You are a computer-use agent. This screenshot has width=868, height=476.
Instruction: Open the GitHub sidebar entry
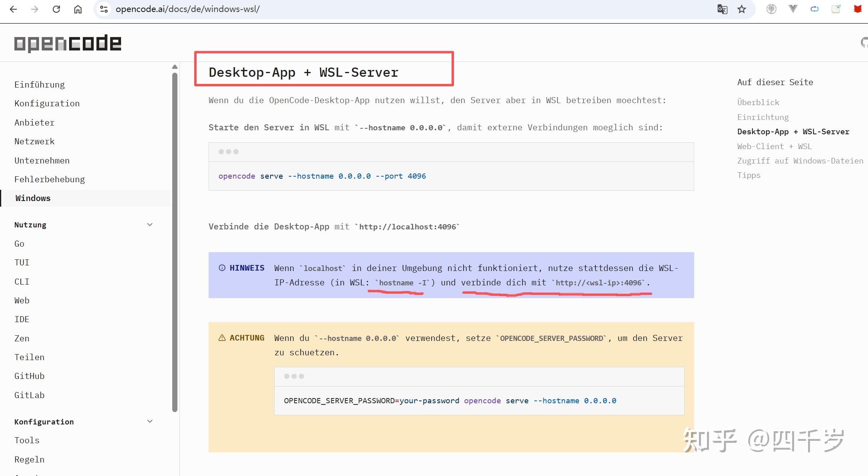click(x=30, y=376)
